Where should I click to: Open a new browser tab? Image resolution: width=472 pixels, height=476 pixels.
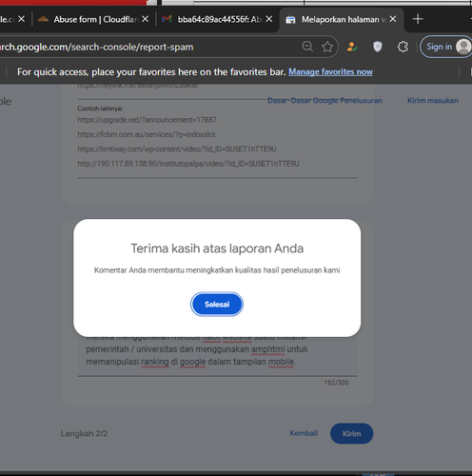pos(418,19)
